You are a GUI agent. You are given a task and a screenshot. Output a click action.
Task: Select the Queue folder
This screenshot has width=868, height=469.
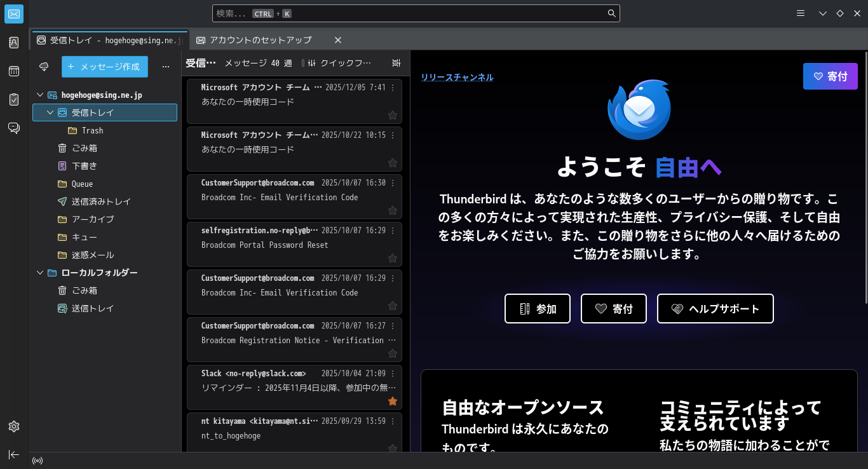coord(105,184)
